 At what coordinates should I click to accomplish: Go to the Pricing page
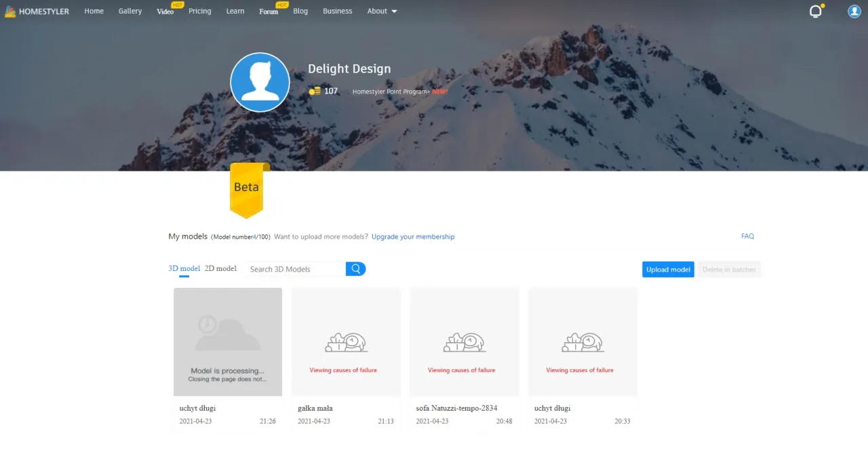coord(199,12)
